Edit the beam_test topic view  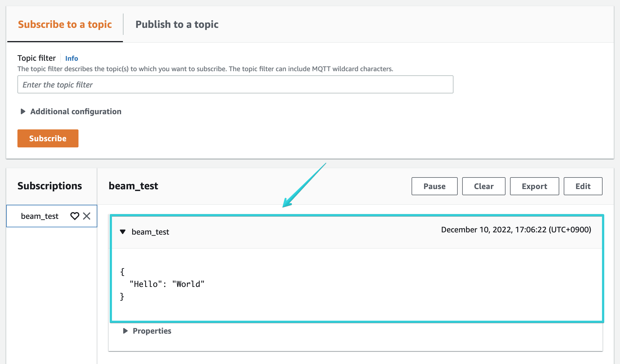pos(583,186)
